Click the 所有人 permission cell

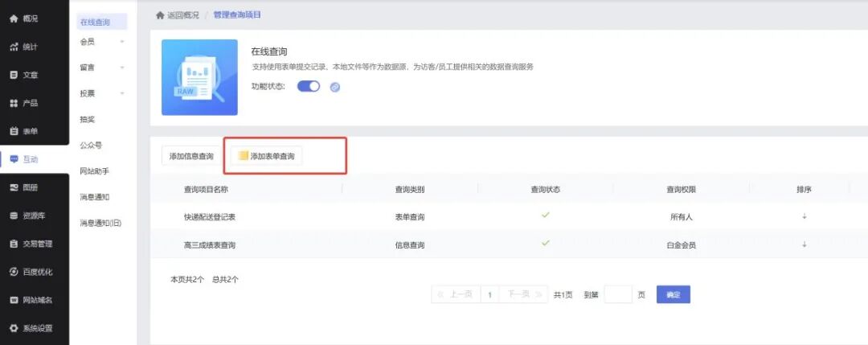pyautogui.click(x=681, y=217)
